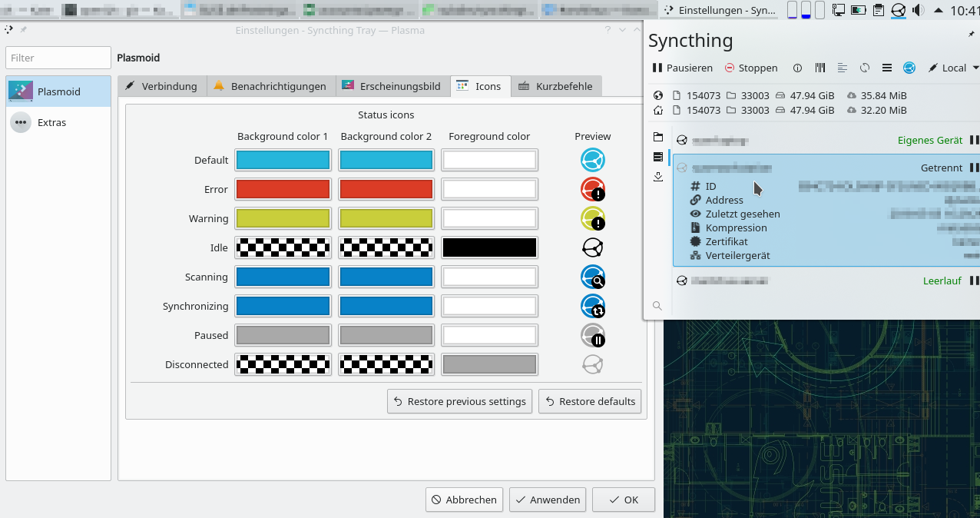
Task: Pin the Syncthing popup open
Action: (x=972, y=35)
